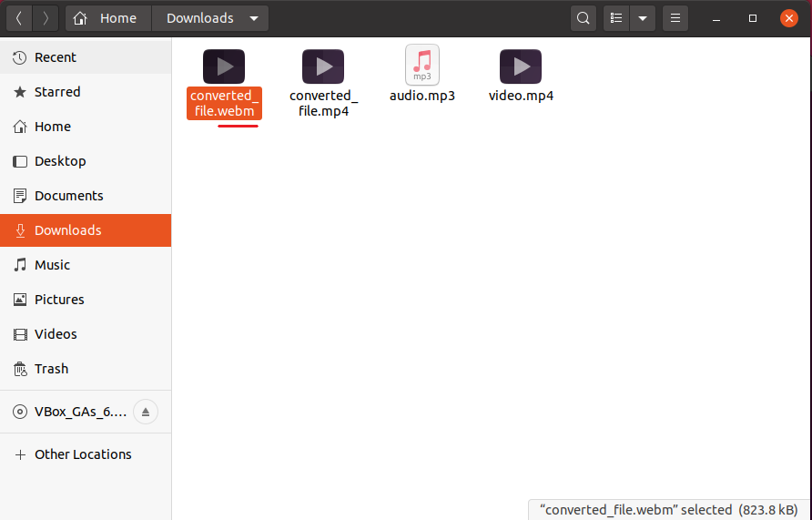This screenshot has width=812, height=520.
Task: Select the converted_file.webm video thumbnail
Action: click(x=224, y=66)
